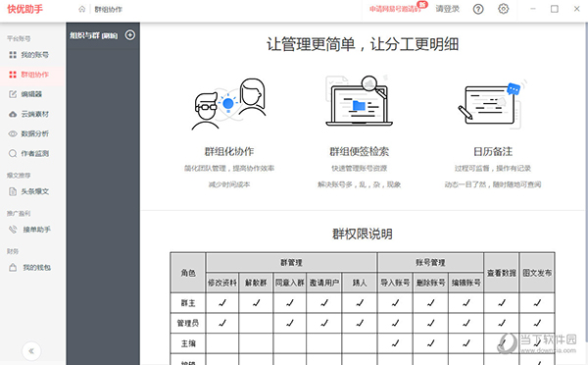Click the 群组化协作 heading text
This screenshot has height=365, width=588.
(x=229, y=151)
